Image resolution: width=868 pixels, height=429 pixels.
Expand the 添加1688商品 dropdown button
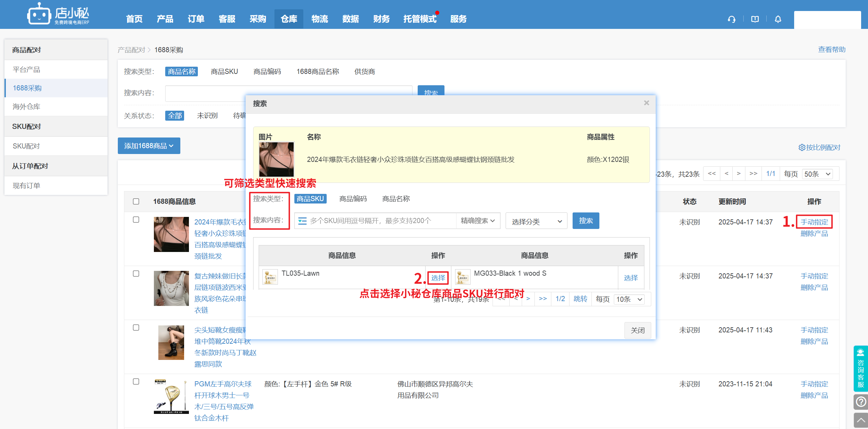pos(149,146)
